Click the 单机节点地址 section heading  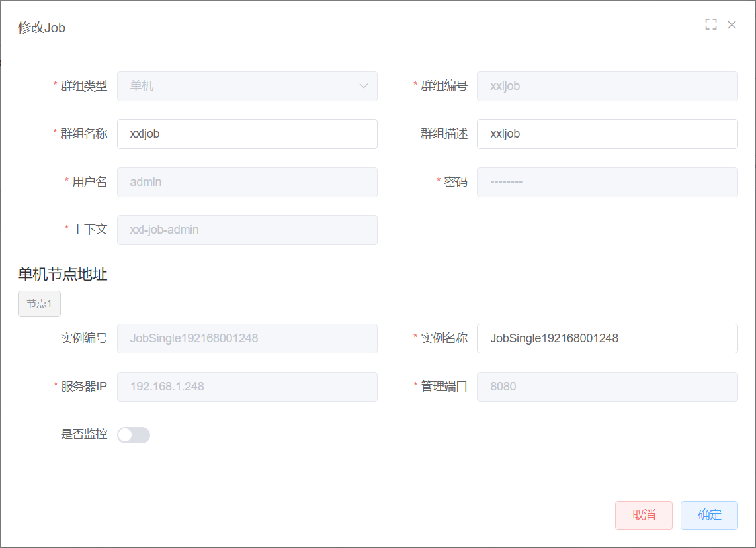point(63,275)
